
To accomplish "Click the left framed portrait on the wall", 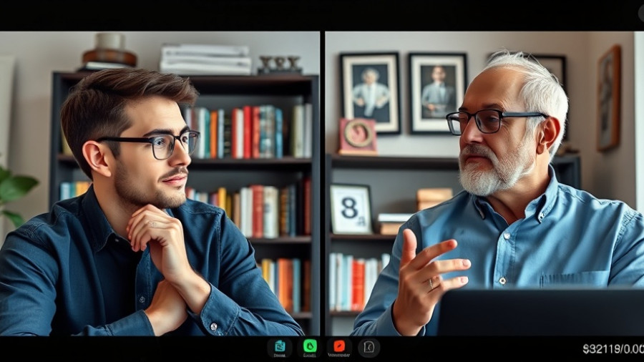I will click(x=370, y=92).
